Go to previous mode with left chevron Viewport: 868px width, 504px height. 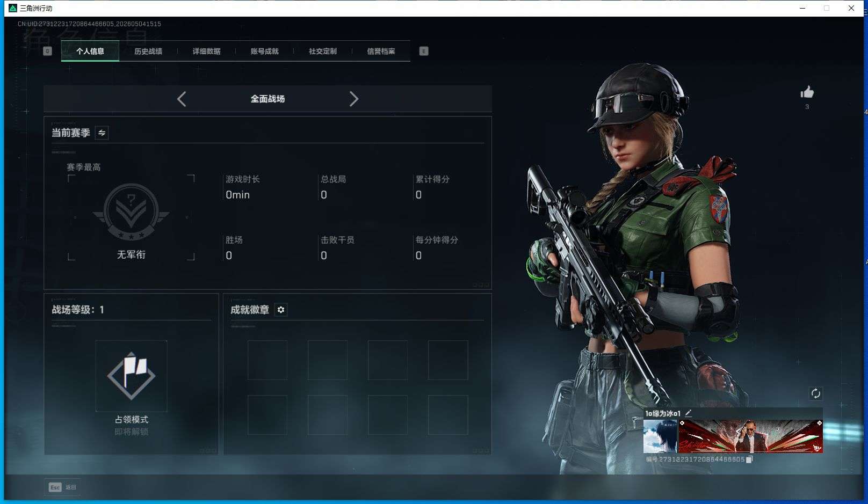182,99
